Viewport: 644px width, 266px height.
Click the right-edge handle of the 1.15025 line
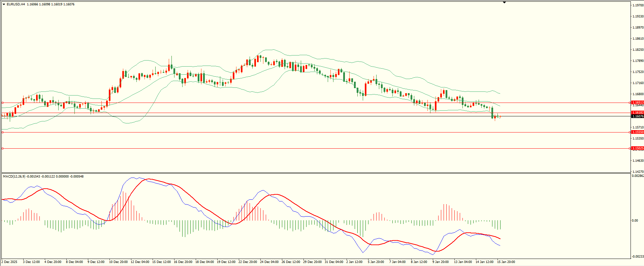tap(630, 148)
